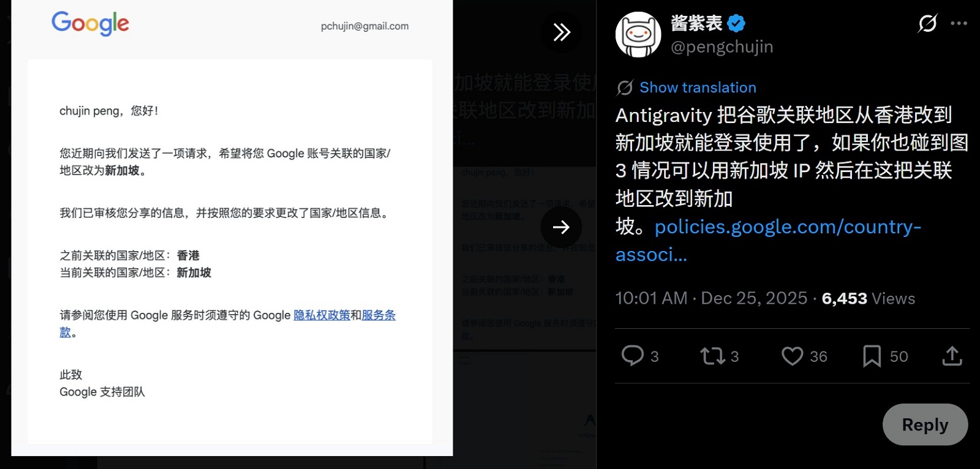The width and height of the screenshot is (980, 469).
Task: Open the author's profile avatar
Action: click(638, 34)
